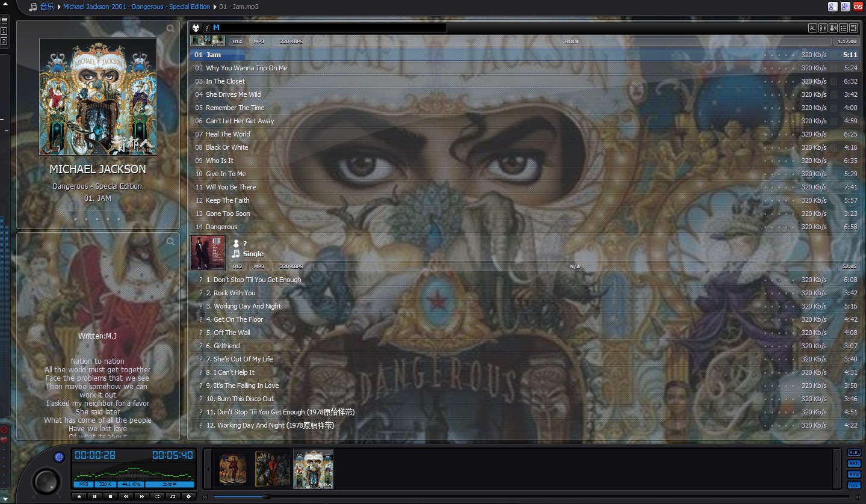
Task: Select track 05 Remember The Time
Action: tap(524, 108)
